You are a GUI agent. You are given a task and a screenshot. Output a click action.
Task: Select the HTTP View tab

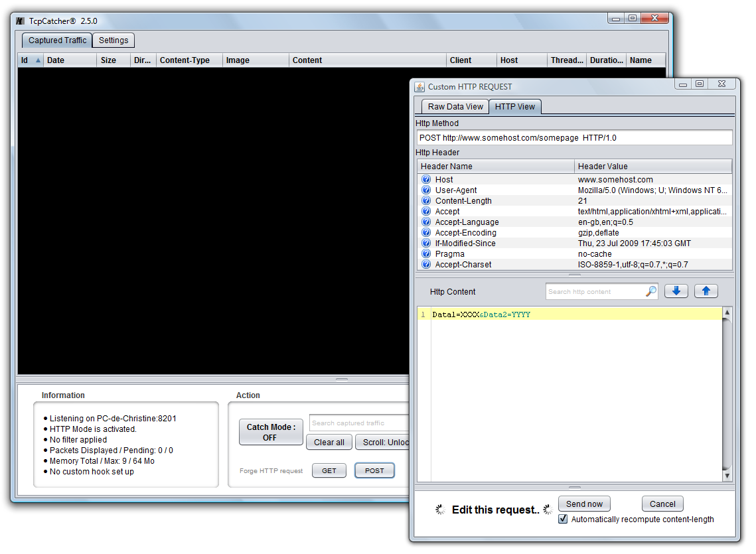(x=515, y=107)
